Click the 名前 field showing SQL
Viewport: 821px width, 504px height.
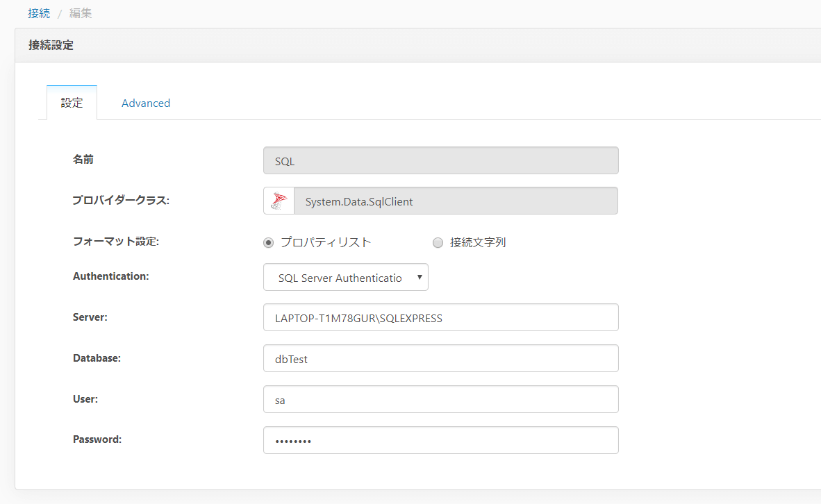pos(440,160)
